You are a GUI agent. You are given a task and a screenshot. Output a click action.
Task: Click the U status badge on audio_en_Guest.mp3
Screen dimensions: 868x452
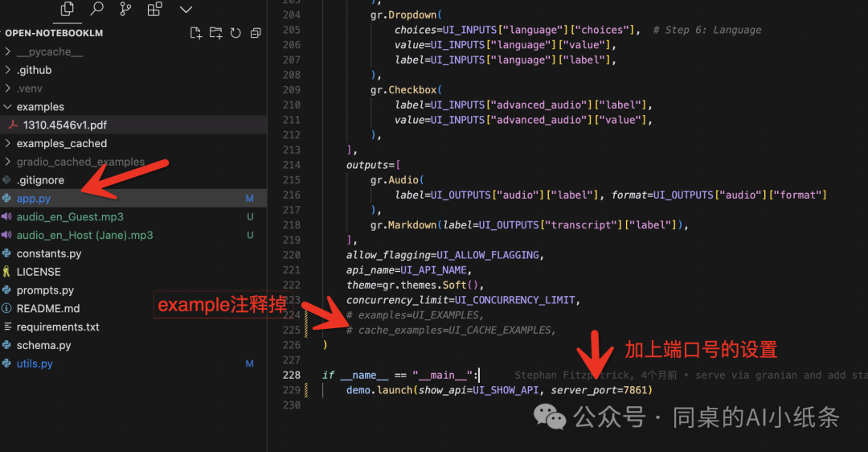(250, 216)
